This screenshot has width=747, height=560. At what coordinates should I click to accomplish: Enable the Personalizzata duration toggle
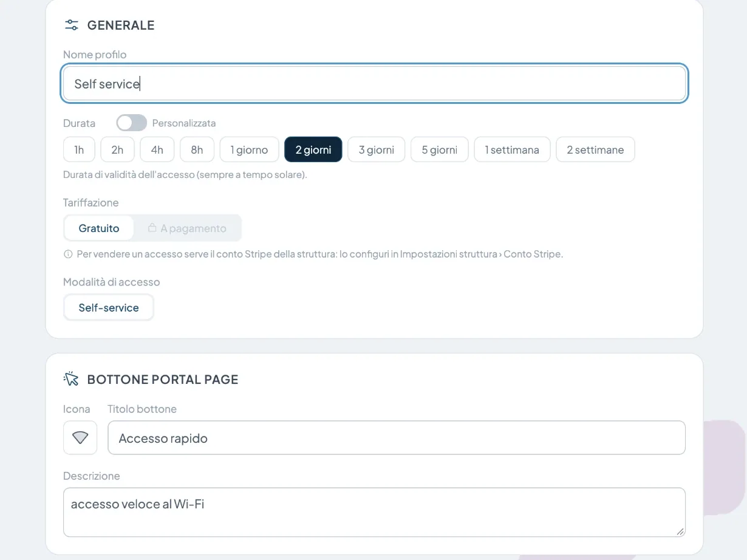[x=132, y=123]
